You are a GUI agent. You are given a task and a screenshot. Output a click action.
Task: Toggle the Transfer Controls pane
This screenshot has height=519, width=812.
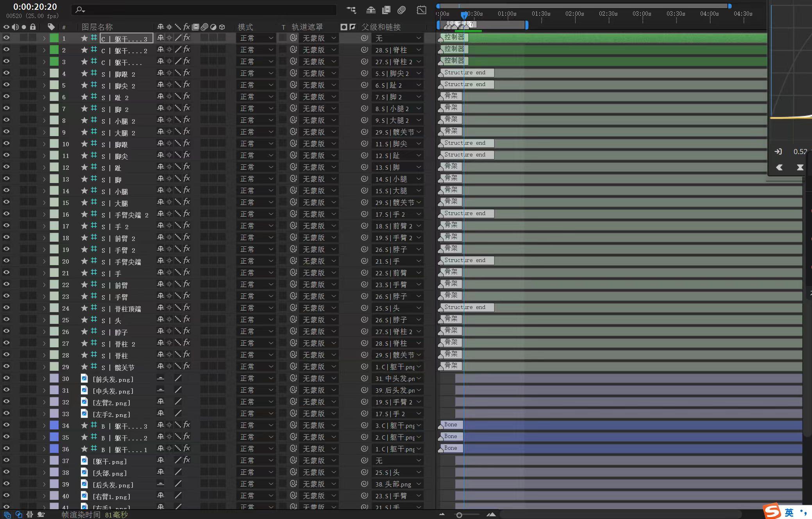pyautogui.click(x=18, y=515)
